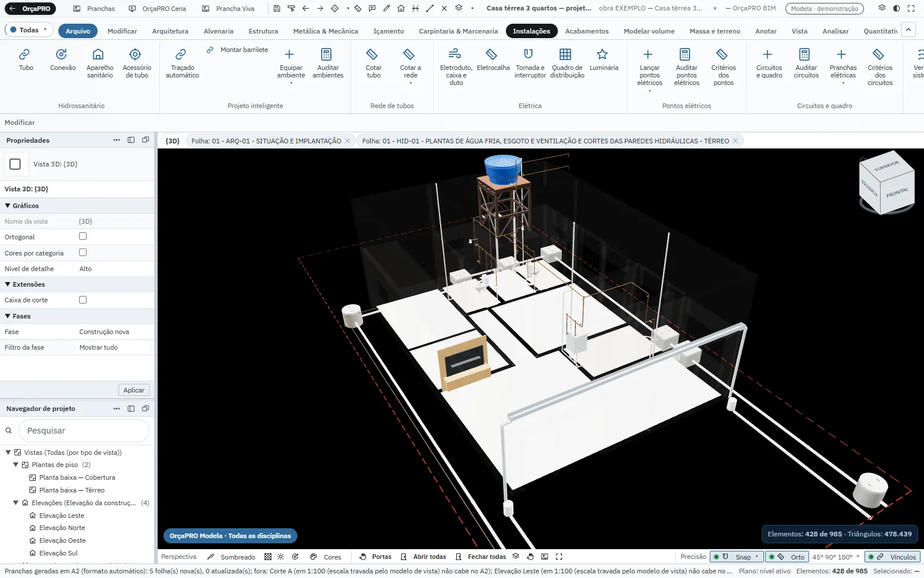Open Auditar circuitos tool
The height and width of the screenshot is (578, 924).
coord(806,64)
